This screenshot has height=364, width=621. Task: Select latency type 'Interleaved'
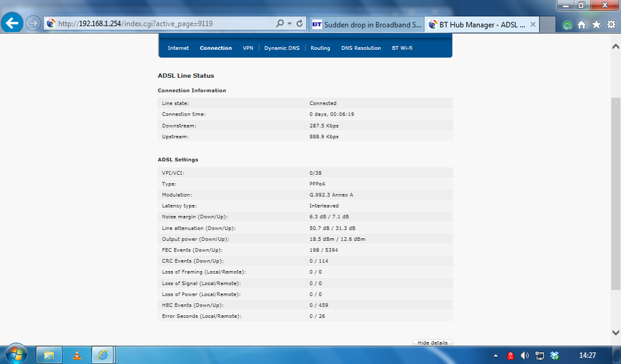click(324, 206)
